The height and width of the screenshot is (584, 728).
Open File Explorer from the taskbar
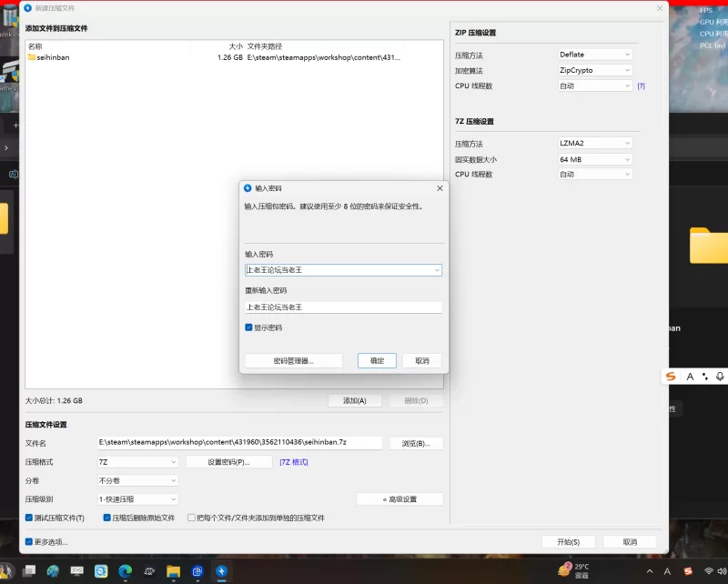[x=173, y=571]
